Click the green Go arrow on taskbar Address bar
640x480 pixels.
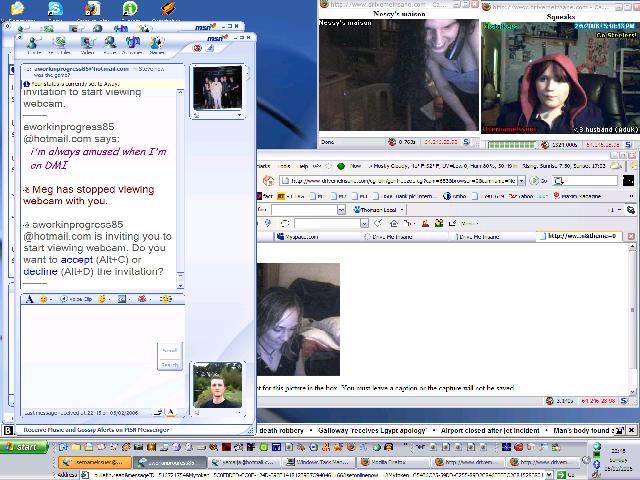[x=561, y=475]
